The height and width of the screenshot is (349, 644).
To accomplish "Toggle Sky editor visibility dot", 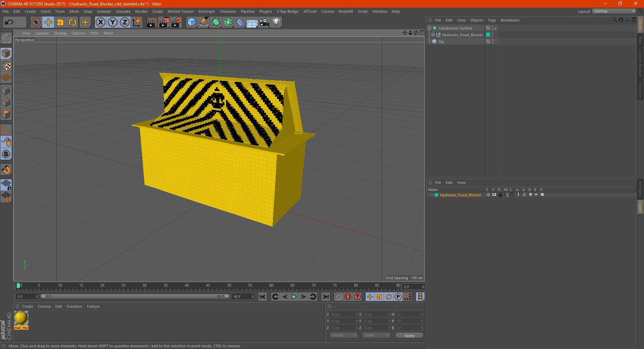I will 492,40.
